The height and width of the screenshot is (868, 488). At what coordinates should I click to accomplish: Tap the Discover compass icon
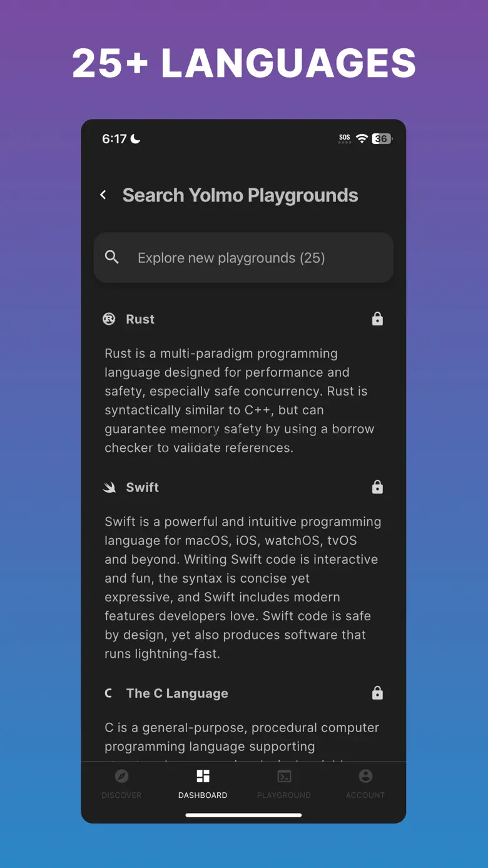coord(122,776)
